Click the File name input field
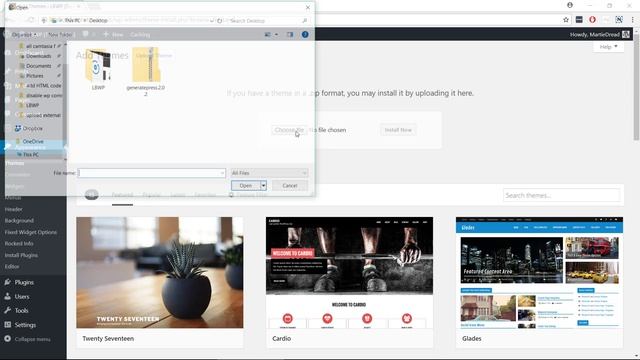 [x=151, y=173]
